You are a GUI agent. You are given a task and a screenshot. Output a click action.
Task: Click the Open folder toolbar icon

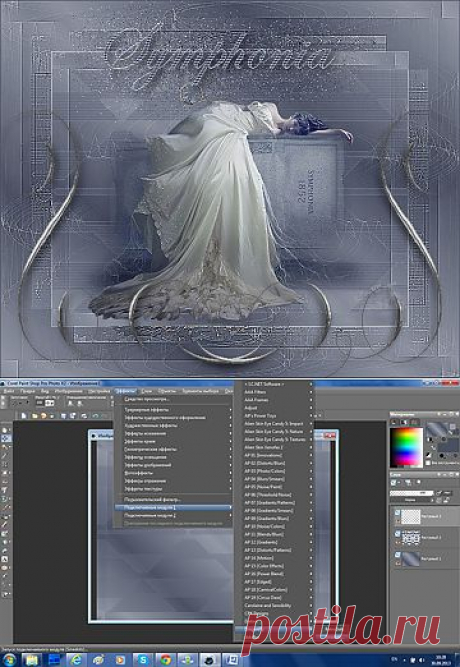click(34, 416)
